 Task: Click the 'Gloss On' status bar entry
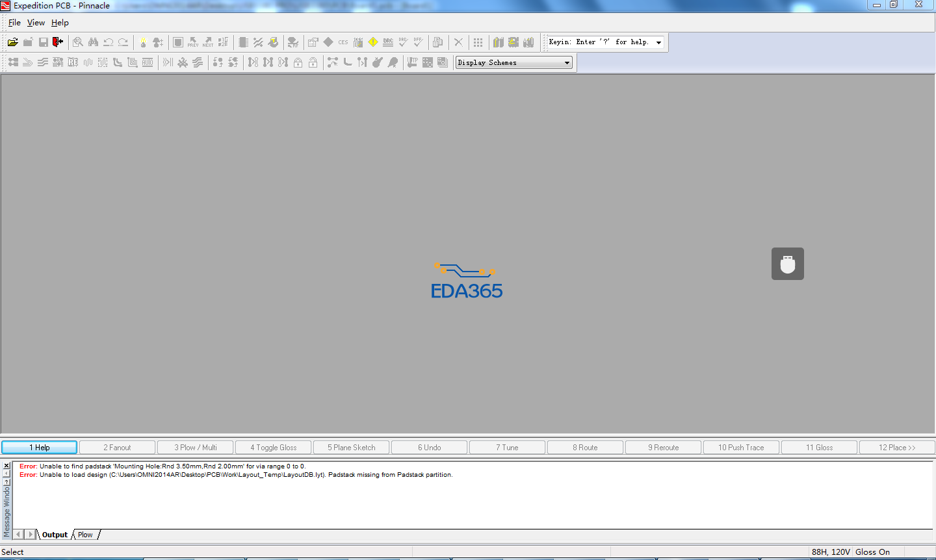pos(872,552)
